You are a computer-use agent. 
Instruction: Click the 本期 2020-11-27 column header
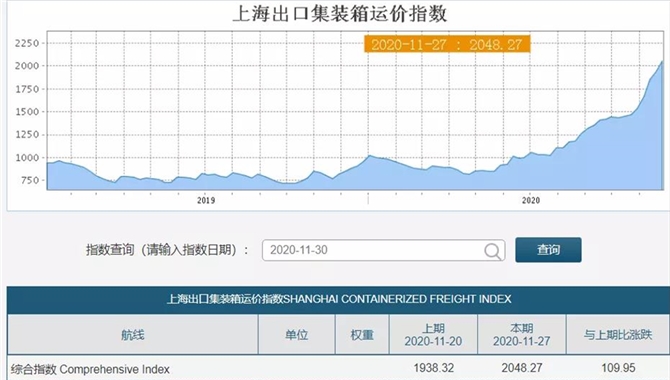[x=522, y=335]
